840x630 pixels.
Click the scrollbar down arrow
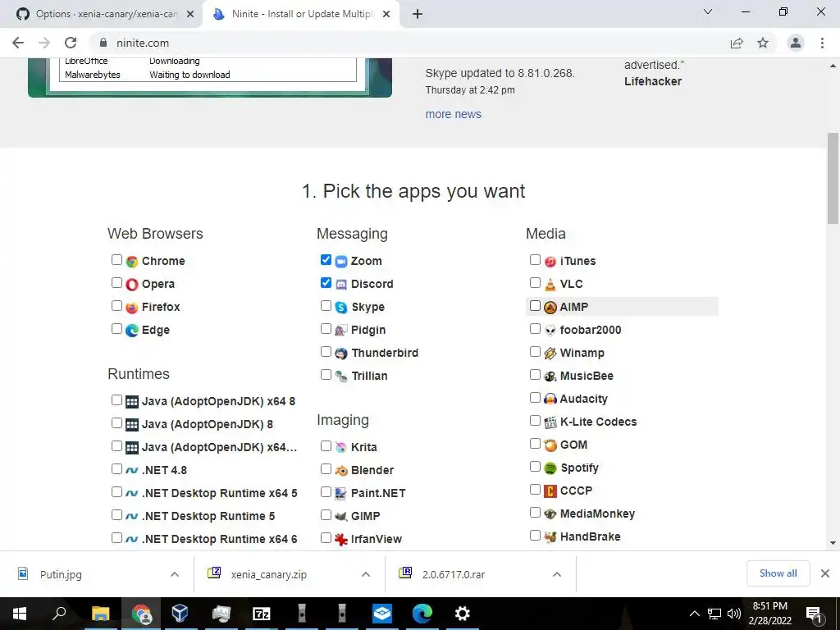point(833,543)
